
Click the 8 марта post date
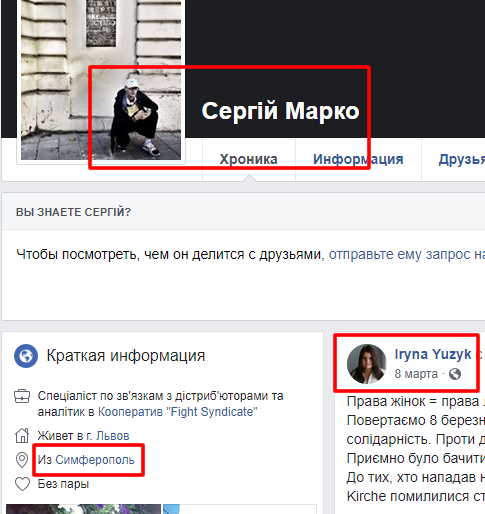point(416,374)
